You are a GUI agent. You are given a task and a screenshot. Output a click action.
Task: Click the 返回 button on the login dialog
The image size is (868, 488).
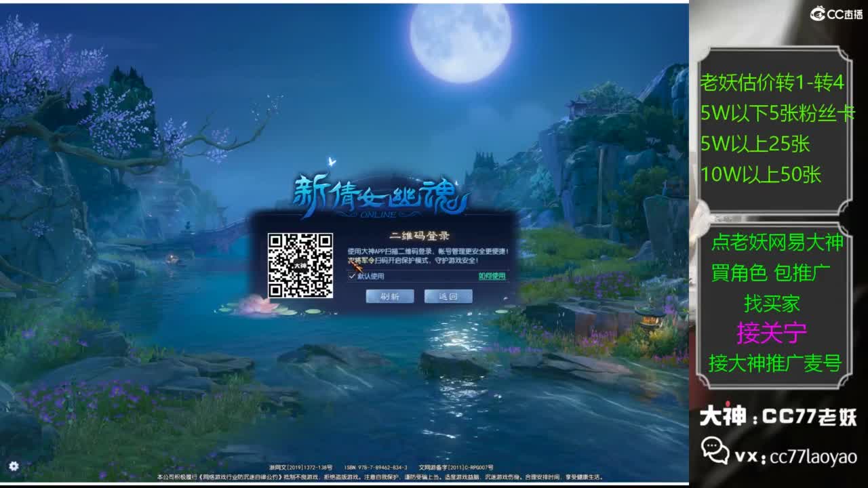click(448, 296)
